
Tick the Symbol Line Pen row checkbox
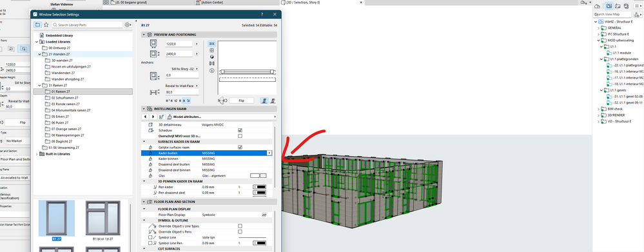tap(150, 244)
